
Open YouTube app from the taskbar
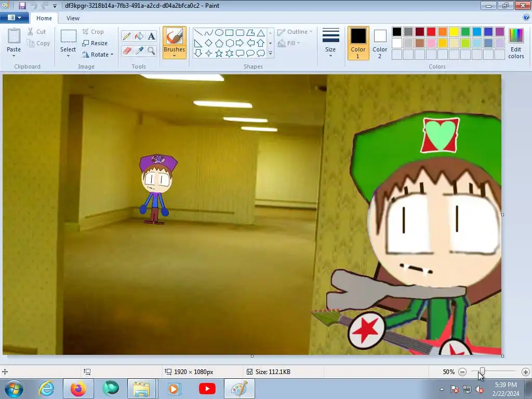(207, 389)
